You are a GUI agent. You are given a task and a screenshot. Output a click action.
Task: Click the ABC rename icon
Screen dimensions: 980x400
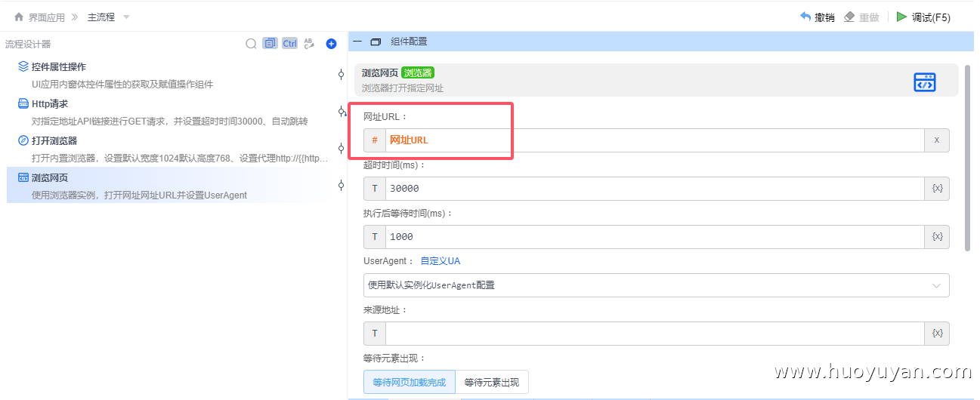(308, 44)
